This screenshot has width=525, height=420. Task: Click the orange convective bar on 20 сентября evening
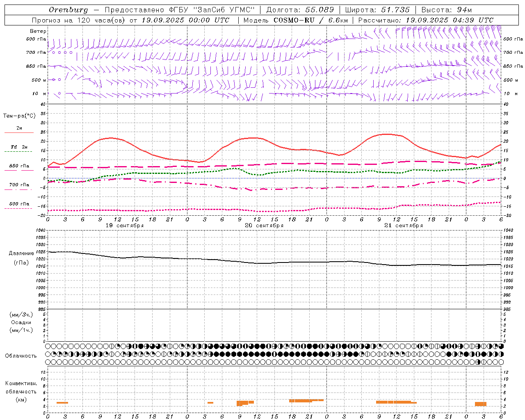click(306, 400)
